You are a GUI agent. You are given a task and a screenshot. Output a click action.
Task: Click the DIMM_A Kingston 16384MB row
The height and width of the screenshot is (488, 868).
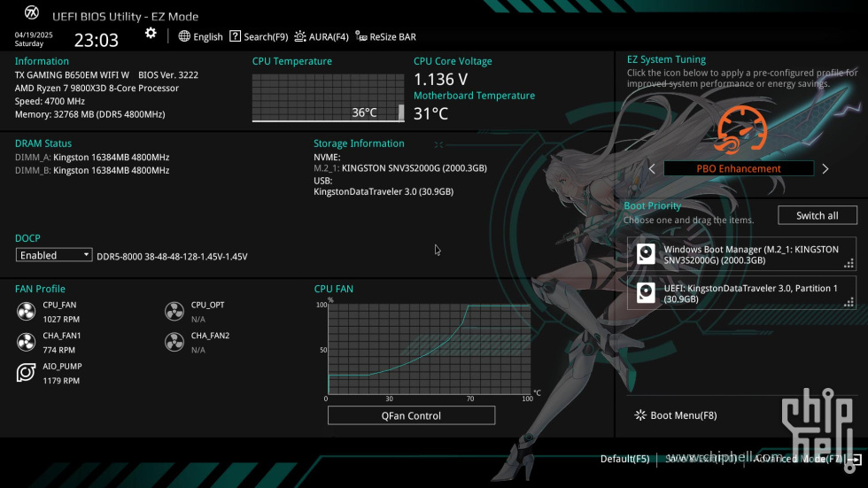point(92,157)
